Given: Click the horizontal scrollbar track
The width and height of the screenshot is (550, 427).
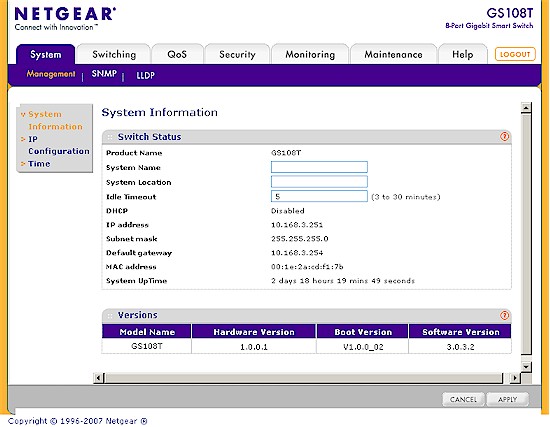Looking at the screenshot, I should point(304,378).
